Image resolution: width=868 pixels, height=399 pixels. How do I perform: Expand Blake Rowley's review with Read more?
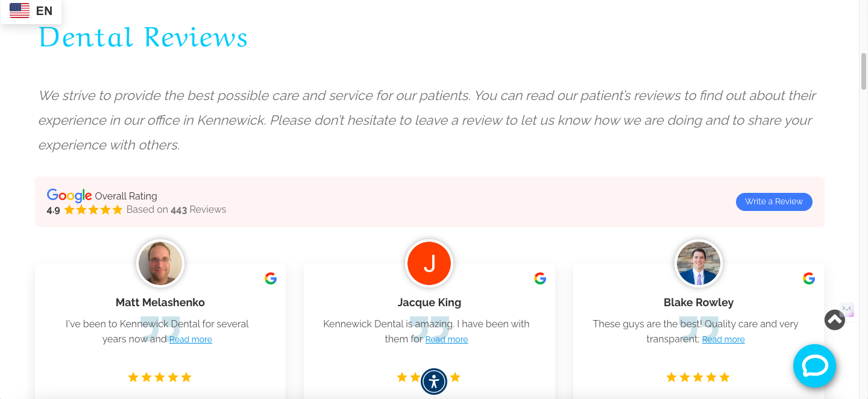[723, 339]
